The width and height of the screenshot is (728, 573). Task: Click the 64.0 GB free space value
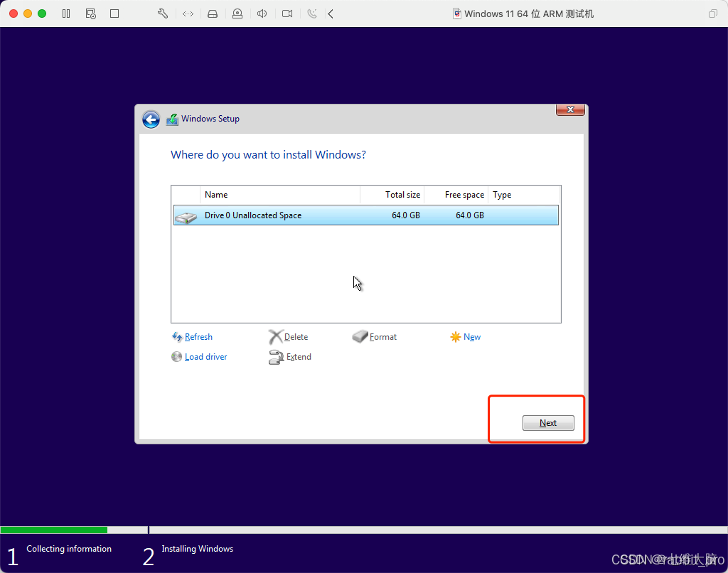point(470,215)
